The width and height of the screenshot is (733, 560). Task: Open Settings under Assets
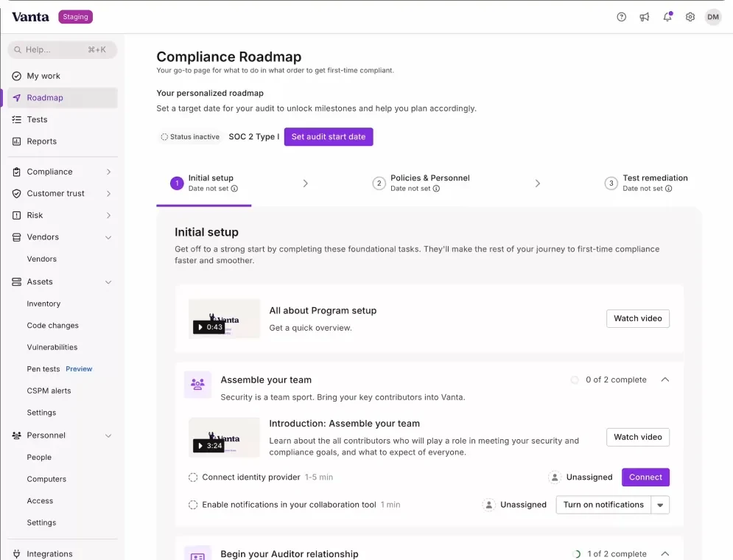41,413
